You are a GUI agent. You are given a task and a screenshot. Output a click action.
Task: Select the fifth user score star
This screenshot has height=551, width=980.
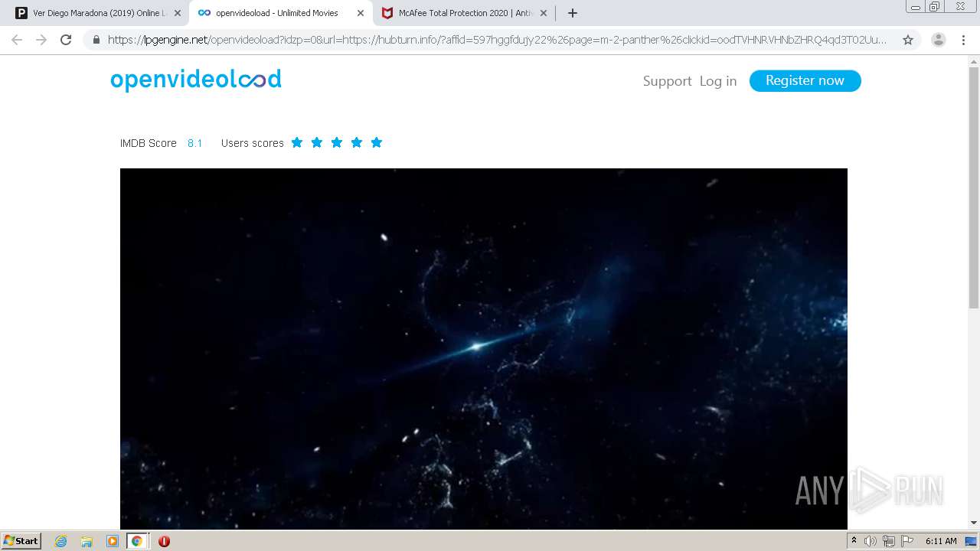[x=377, y=142]
